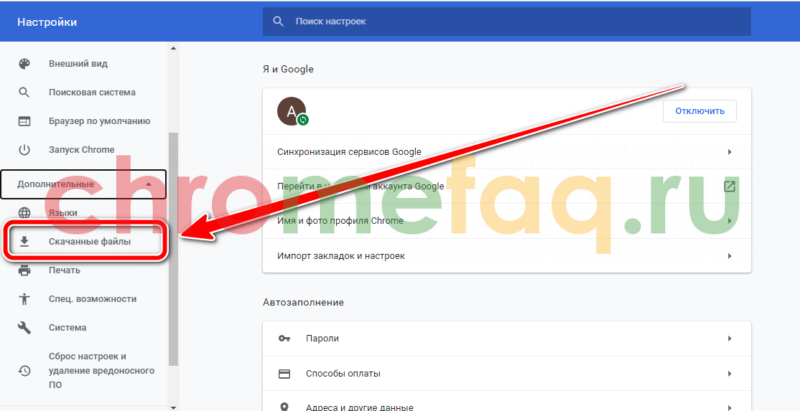Image resolution: width=800 pixels, height=411 pixels.
Task: Click the sidebar scrollbar up arrow
Action: (173, 48)
